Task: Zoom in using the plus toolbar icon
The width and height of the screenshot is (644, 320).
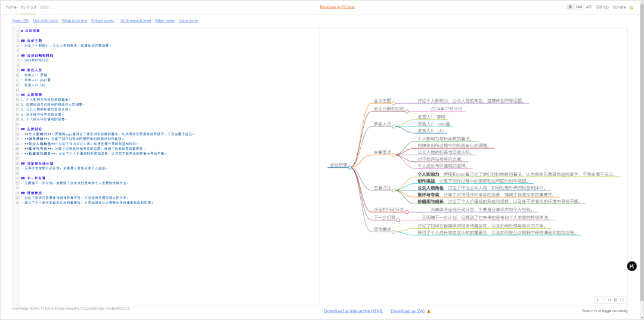Action: tap(597, 300)
